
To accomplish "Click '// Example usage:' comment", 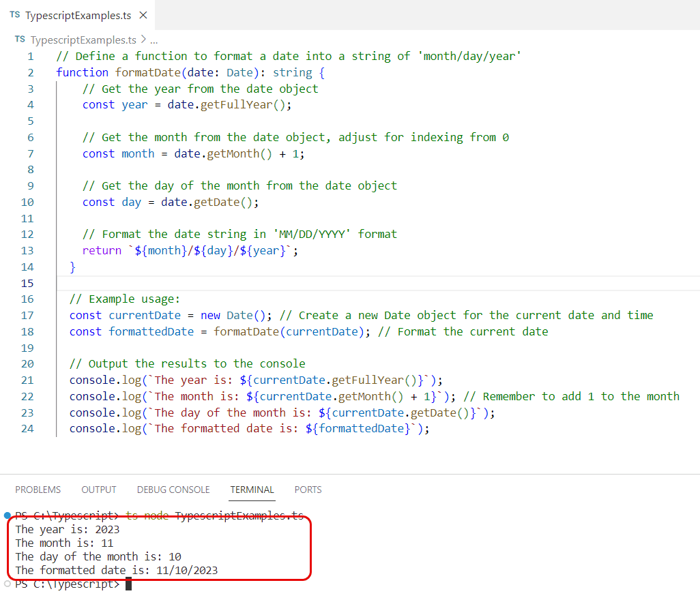I will pos(125,299).
